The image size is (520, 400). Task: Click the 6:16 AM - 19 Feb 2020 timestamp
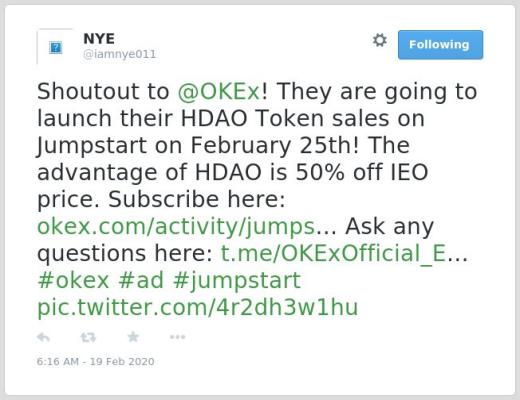pos(95,362)
